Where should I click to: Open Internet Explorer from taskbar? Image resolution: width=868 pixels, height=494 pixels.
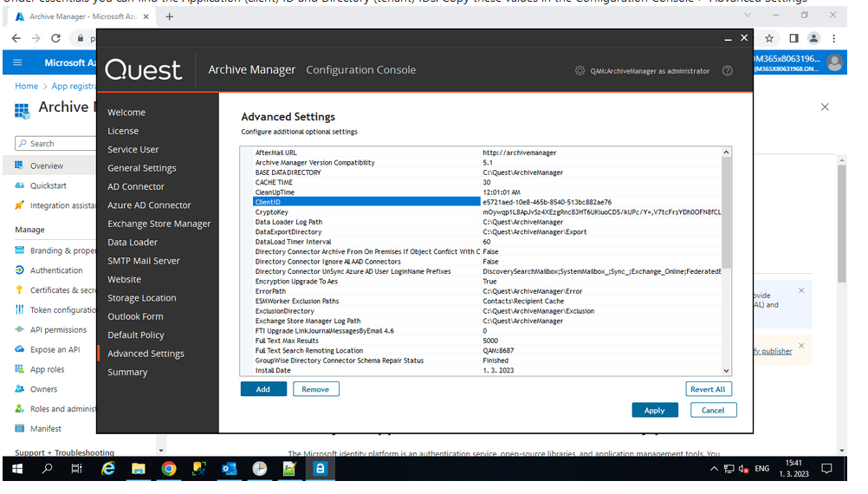coord(108,469)
